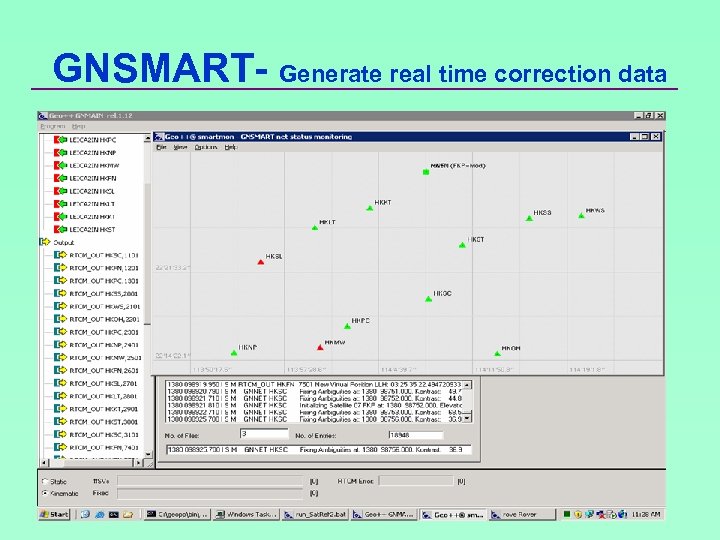Click the Start button
Screen dimensions: 720x540
[x=55, y=515]
